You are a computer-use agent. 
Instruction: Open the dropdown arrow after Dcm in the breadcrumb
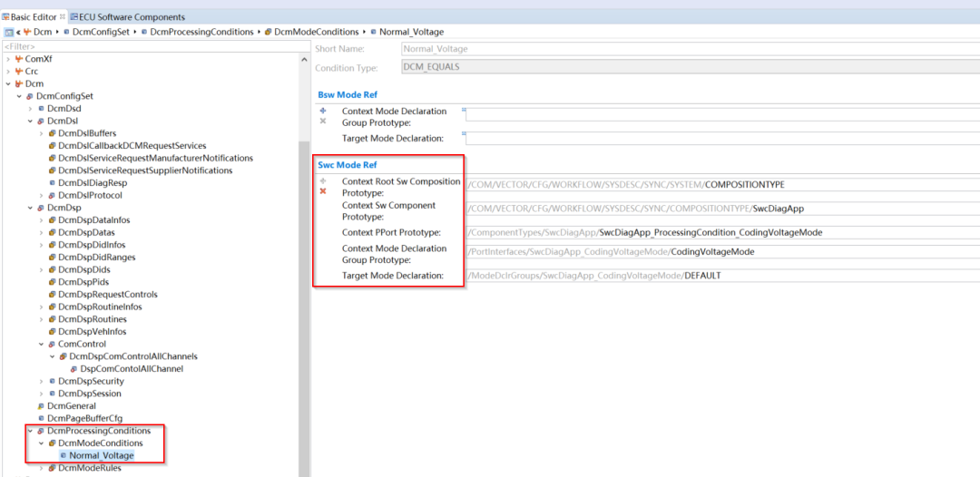point(57,32)
